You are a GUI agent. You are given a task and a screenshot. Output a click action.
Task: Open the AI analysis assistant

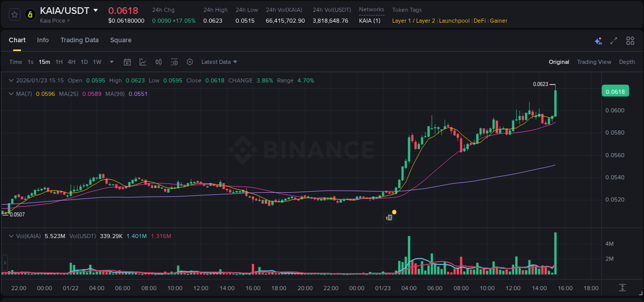point(598,40)
